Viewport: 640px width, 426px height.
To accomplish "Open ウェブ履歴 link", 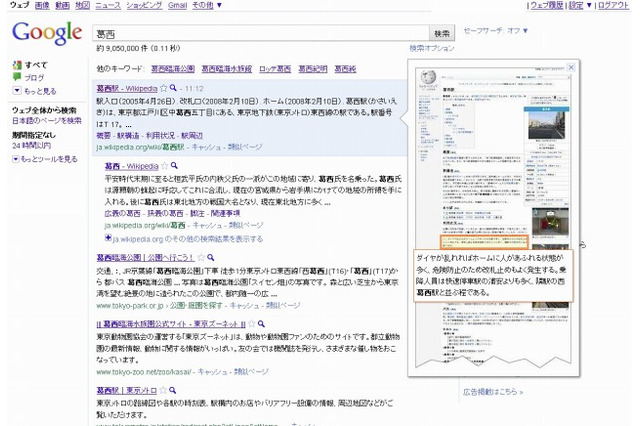I will pyautogui.click(x=547, y=5).
